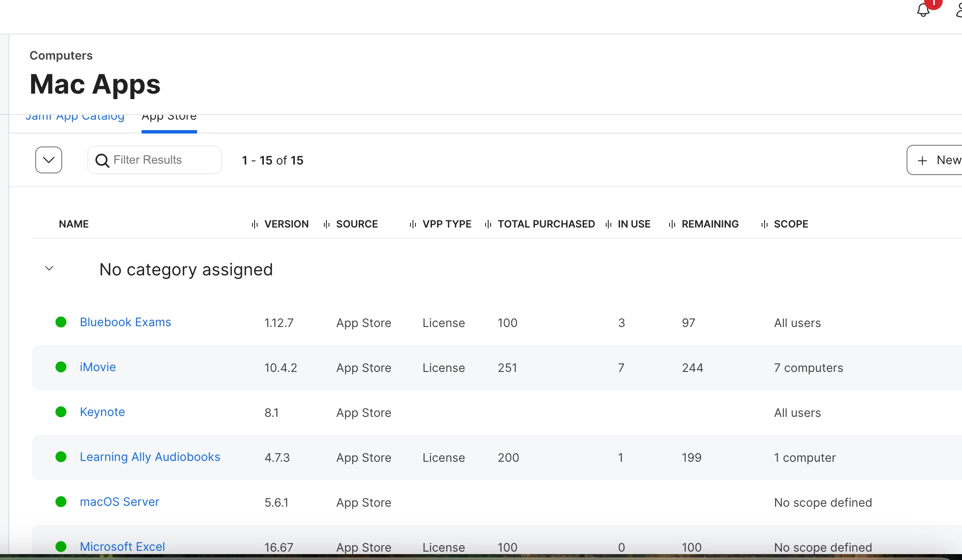
Task: Sort by the IN USE column header
Action: (x=634, y=224)
